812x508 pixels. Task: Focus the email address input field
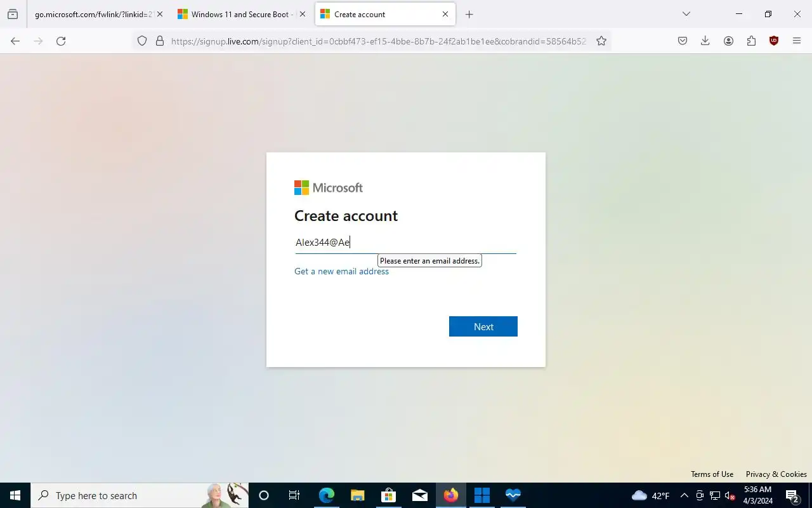coord(406,242)
